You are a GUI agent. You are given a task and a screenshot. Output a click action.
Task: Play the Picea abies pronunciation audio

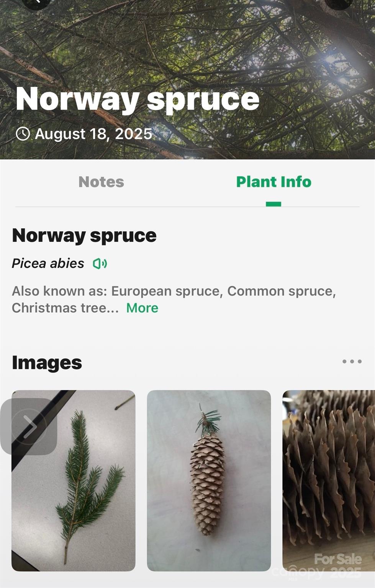(x=100, y=264)
